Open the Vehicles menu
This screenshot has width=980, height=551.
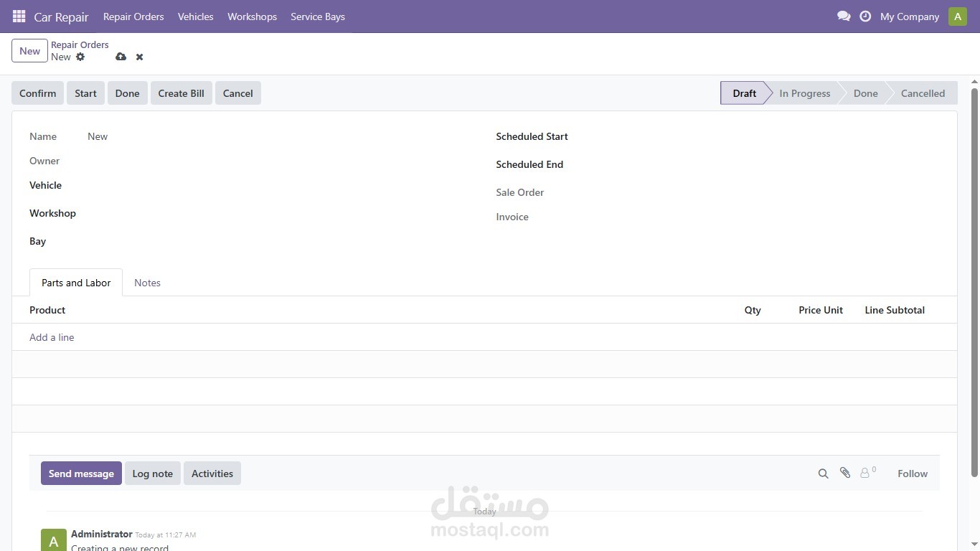click(x=195, y=16)
